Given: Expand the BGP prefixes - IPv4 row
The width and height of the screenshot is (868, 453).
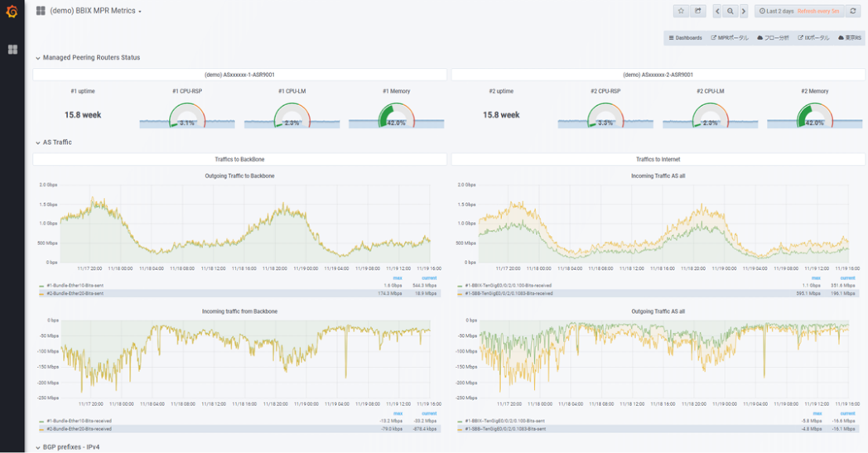Looking at the screenshot, I should click(x=68, y=447).
